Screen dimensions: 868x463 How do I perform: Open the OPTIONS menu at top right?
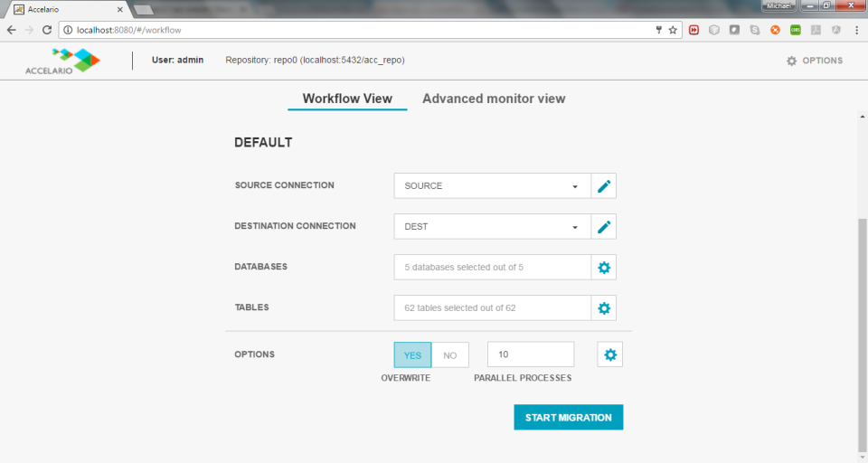(815, 61)
